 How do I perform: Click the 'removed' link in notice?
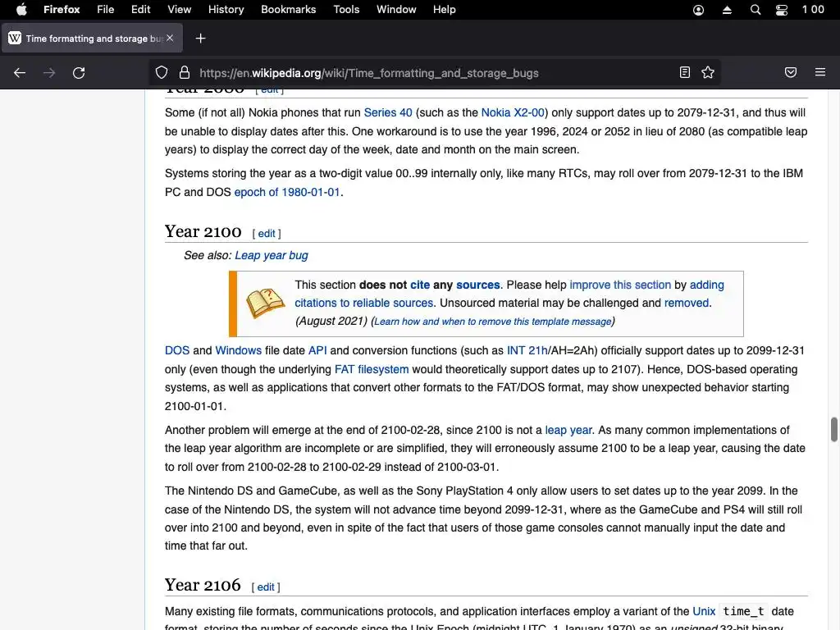coord(687,303)
